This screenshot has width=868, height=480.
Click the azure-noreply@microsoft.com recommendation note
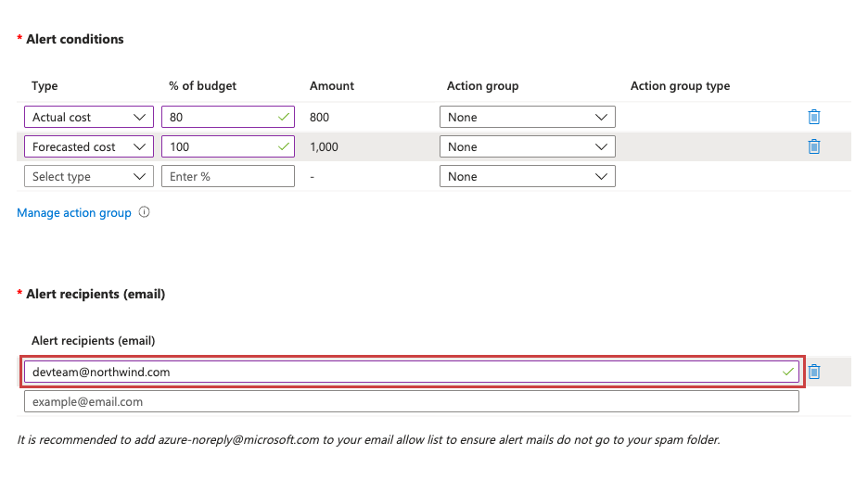[x=368, y=439]
